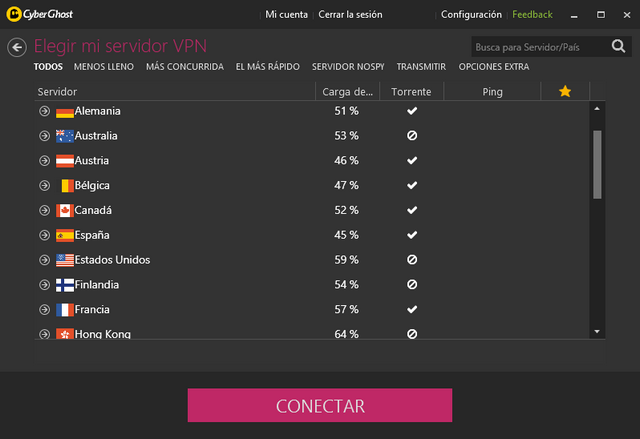Select the EL MÁS RÁPIDO tab

pyautogui.click(x=268, y=67)
